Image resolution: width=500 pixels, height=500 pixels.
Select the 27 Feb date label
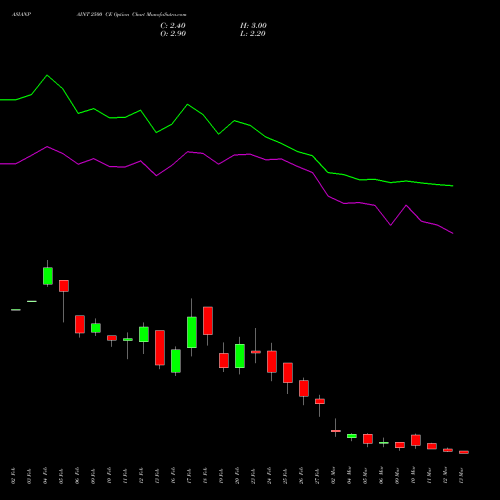[317, 476]
